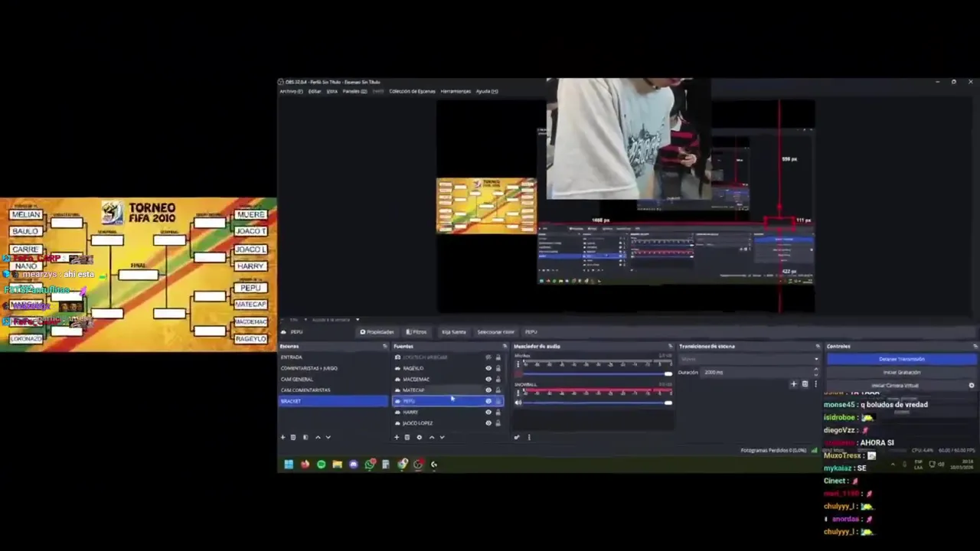Hide the JAOCO LOPEZ source eye icon

[488, 423]
